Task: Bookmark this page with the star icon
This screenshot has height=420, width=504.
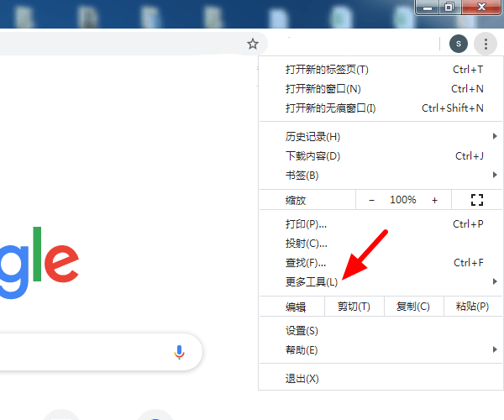Action: (x=253, y=44)
